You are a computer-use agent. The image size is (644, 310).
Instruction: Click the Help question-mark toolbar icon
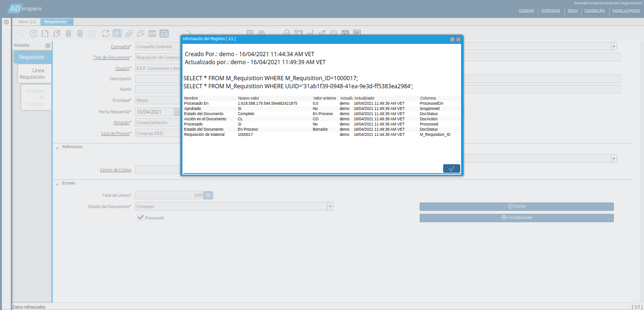(x=33, y=34)
